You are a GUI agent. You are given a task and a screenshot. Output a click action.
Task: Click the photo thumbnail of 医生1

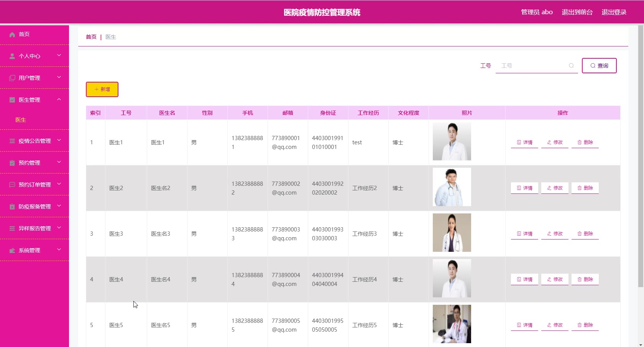point(452,141)
